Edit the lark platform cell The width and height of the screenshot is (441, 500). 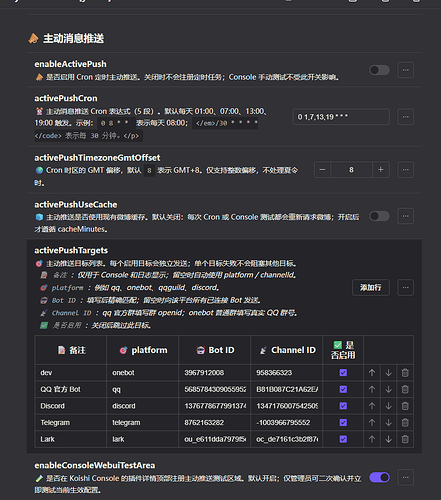tap(143, 439)
